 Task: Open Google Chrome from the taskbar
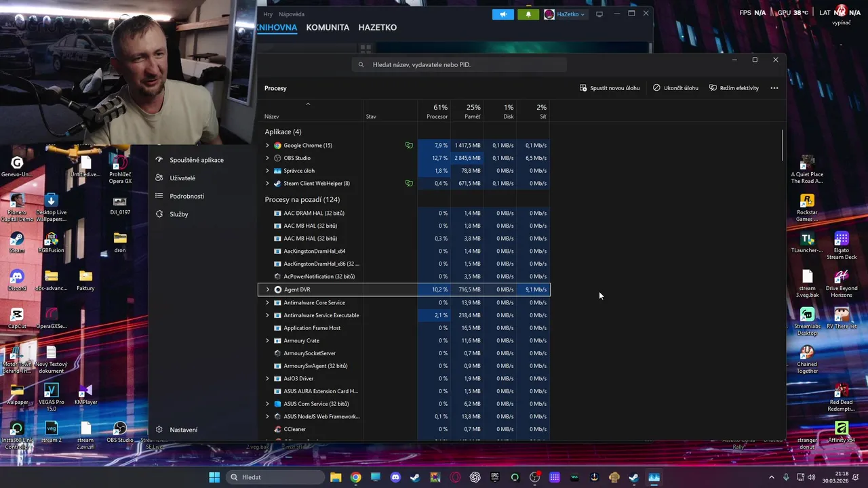pos(356,477)
